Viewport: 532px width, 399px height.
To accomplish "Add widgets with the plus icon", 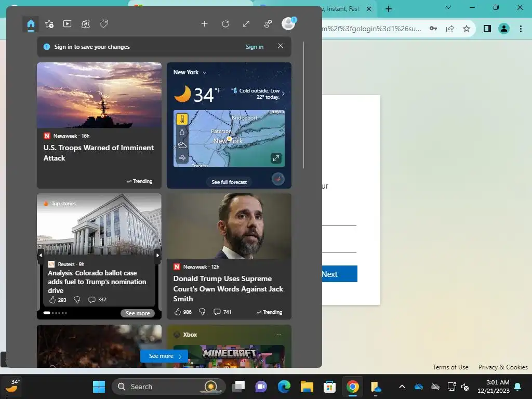I will coord(204,24).
